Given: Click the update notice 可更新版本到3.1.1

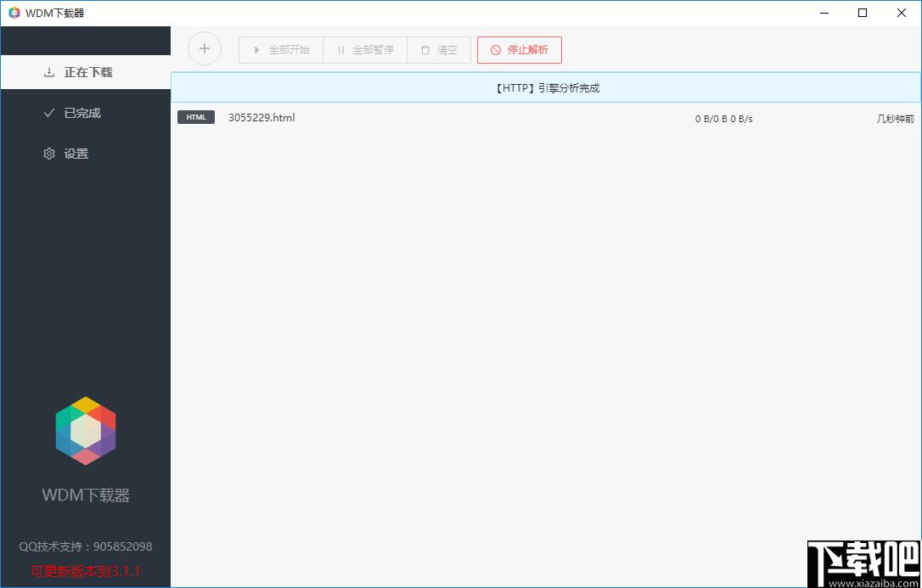Looking at the screenshot, I should (86, 571).
